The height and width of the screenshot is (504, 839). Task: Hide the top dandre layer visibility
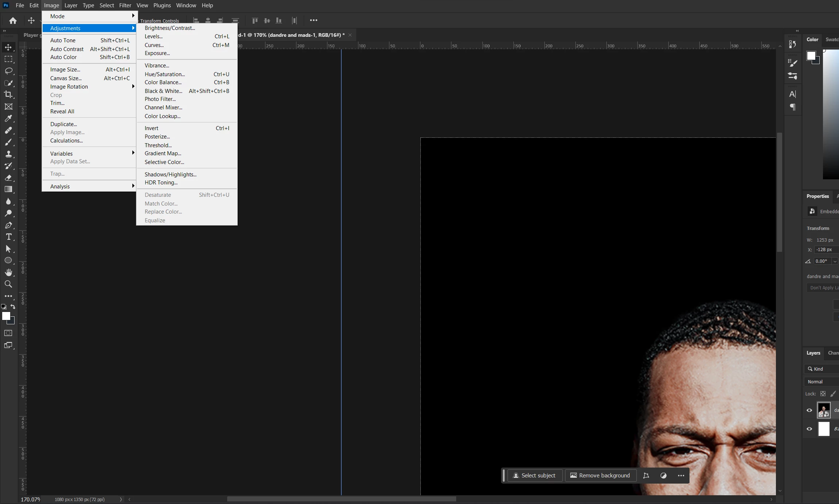point(809,410)
